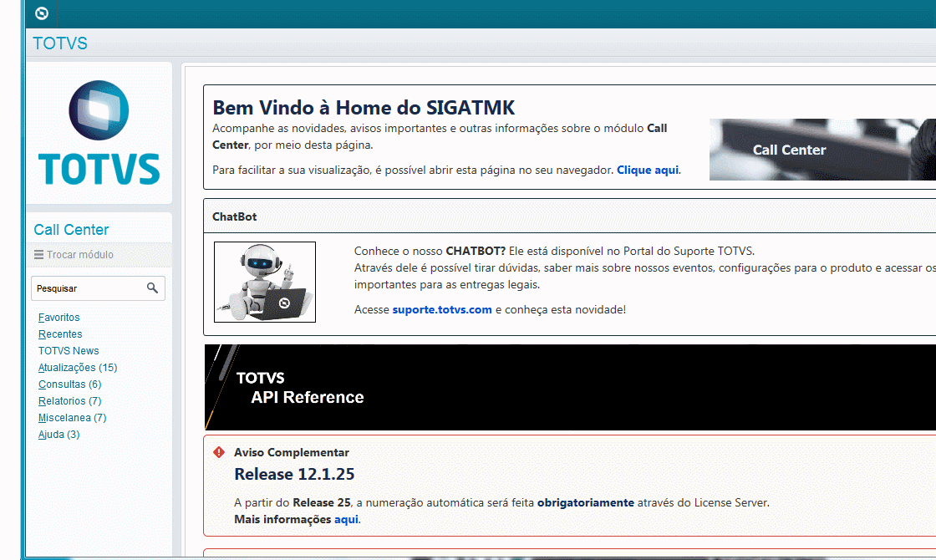Click the red warning icon beside Aviso Complementar

(x=219, y=452)
